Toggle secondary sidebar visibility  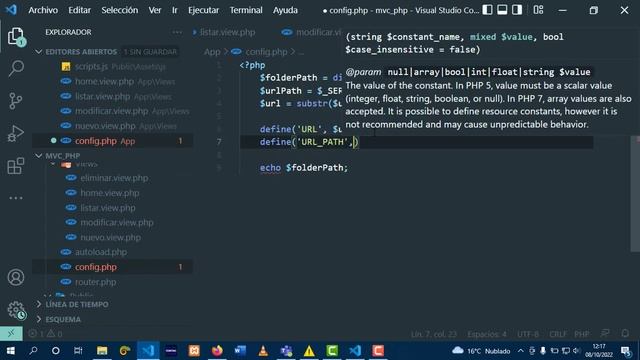[517, 10]
